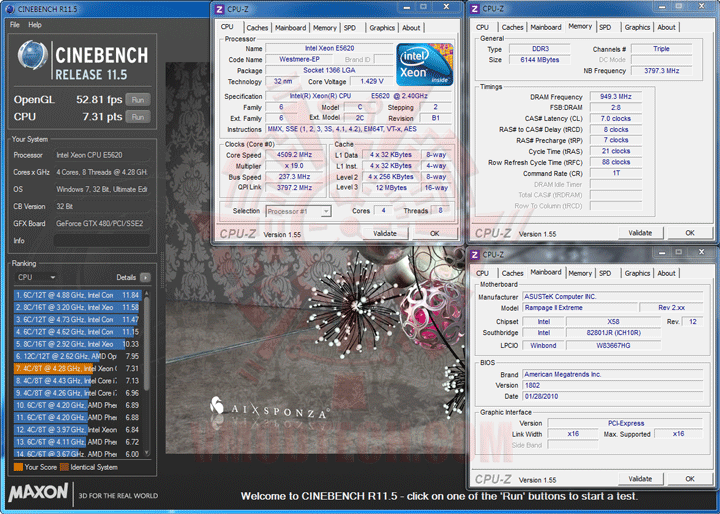Open About tab in the CPU window
The image size is (720, 514).
pos(411,28)
